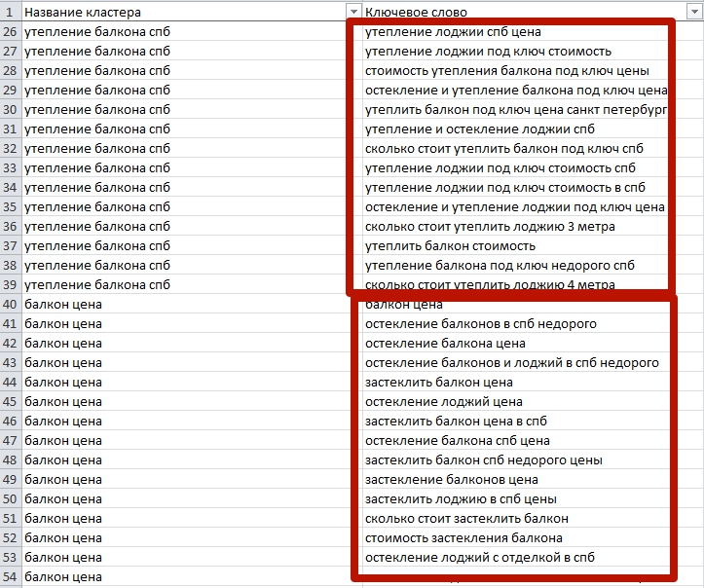Select row header 26
Viewport: 704px width, 588px height.
10,31
